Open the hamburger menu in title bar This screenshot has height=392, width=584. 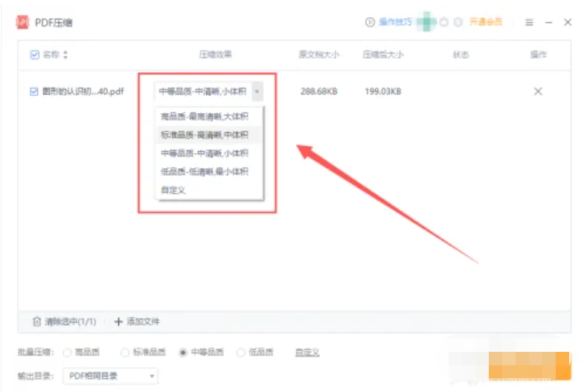point(529,22)
